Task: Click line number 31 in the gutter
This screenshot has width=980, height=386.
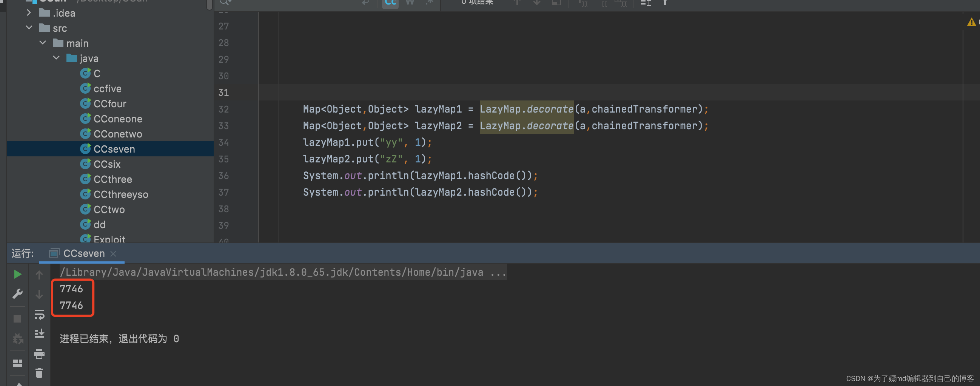Action: (x=224, y=93)
